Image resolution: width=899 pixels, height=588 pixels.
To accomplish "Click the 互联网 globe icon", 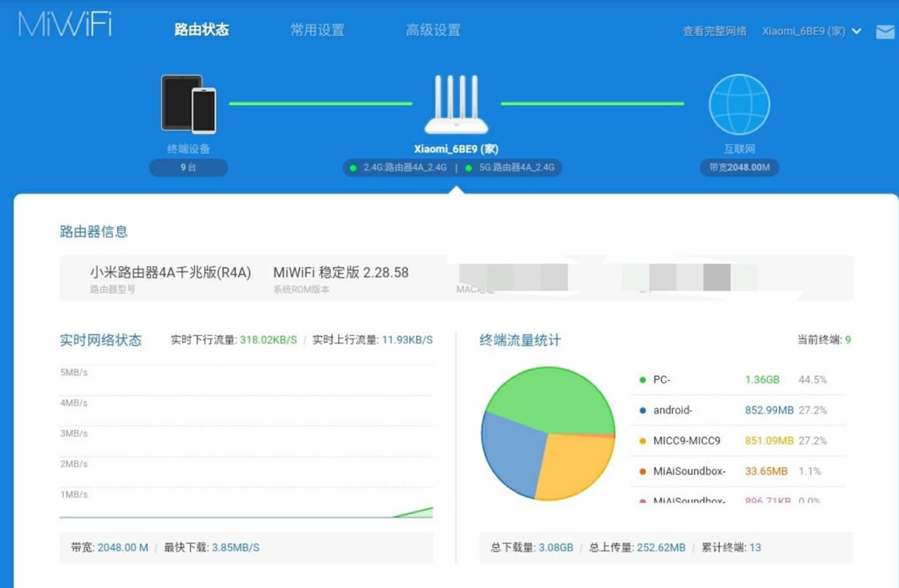I will click(739, 103).
